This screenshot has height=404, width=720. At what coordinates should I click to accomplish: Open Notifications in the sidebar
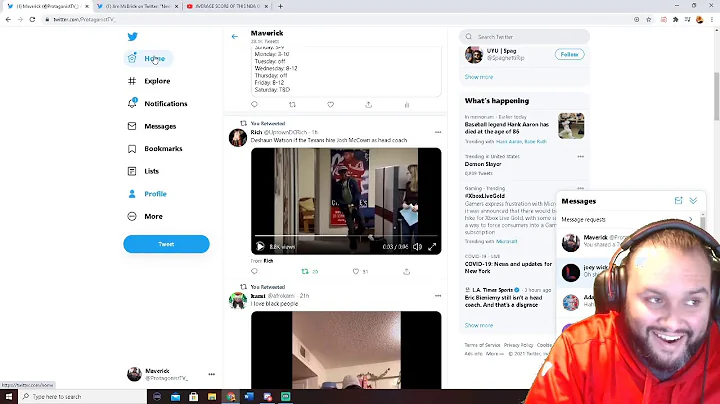point(158,104)
